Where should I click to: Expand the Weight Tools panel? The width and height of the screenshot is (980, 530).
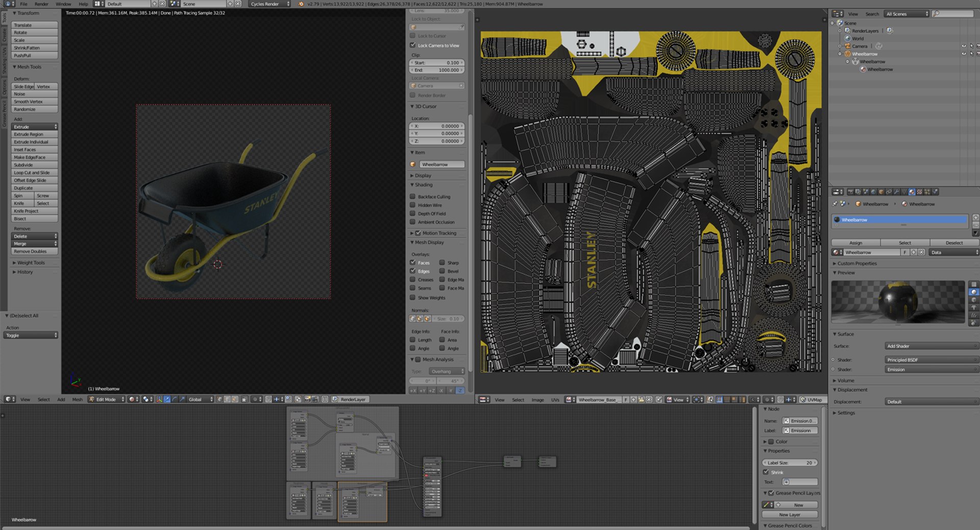click(31, 262)
